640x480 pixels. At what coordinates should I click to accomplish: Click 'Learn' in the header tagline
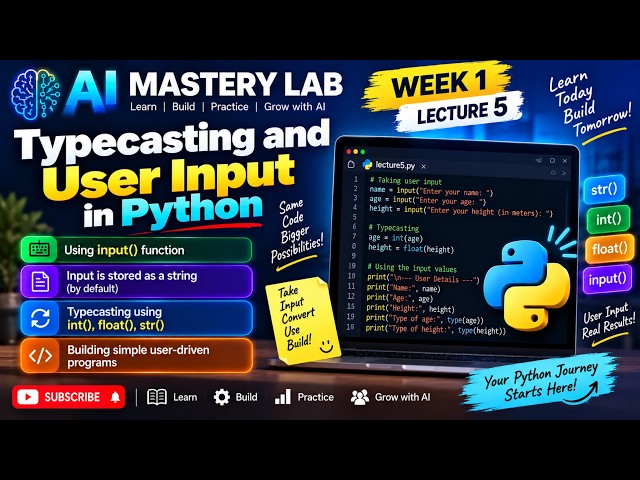tap(143, 107)
